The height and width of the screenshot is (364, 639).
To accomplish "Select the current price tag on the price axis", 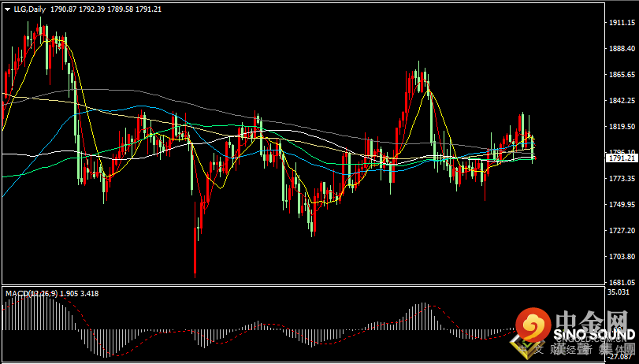I will coord(621,158).
